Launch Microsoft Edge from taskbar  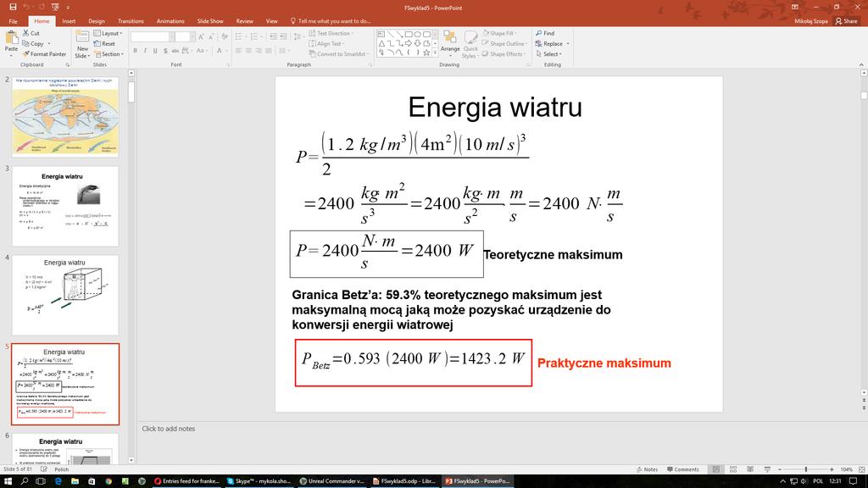pyautogui.click(x=58, y=481)
